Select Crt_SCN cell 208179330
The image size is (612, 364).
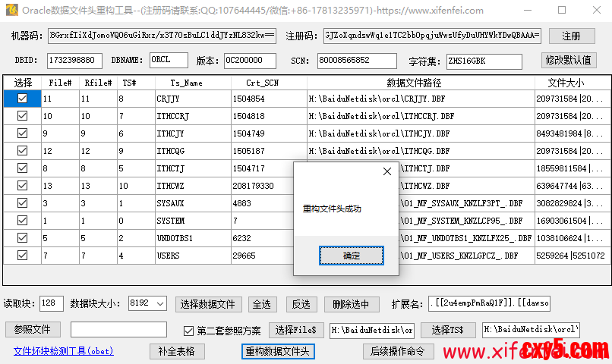click(x=262, y=186)
